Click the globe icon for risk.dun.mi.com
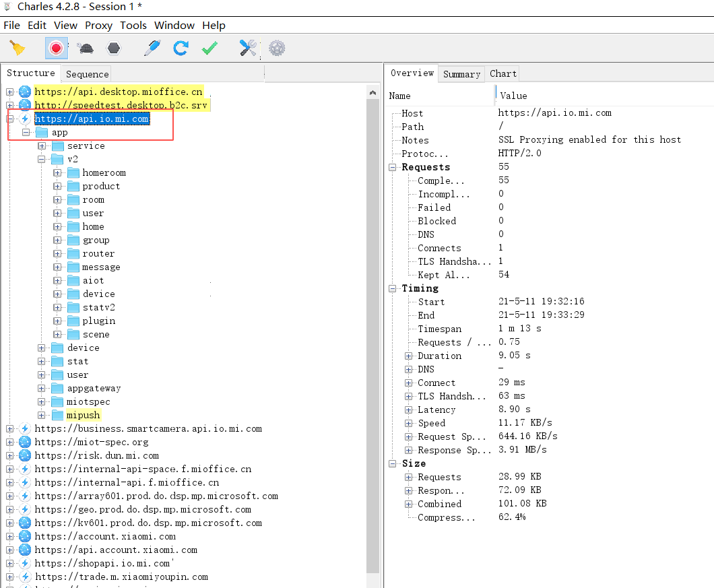Screen dimensions: 714x588 pyautogui.click(x=25, y=455)
